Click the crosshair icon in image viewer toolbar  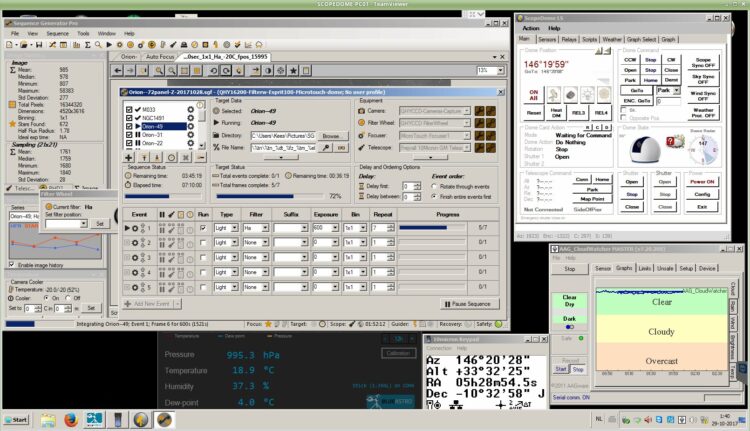pyautogui.click(x=280, y=71)
